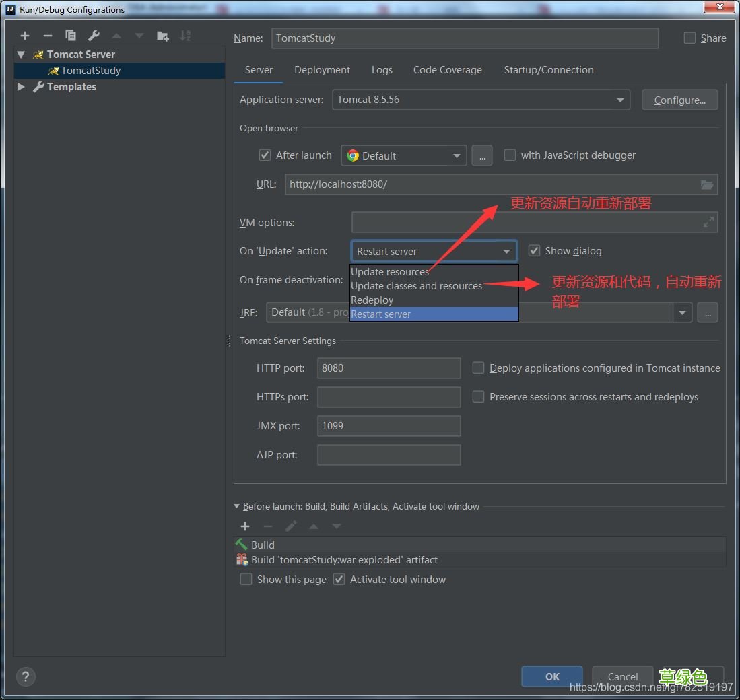Open help with the question mark icon
Image resolution: width=740 pixels, height=700 pixels.
click(x=26, y=676)
